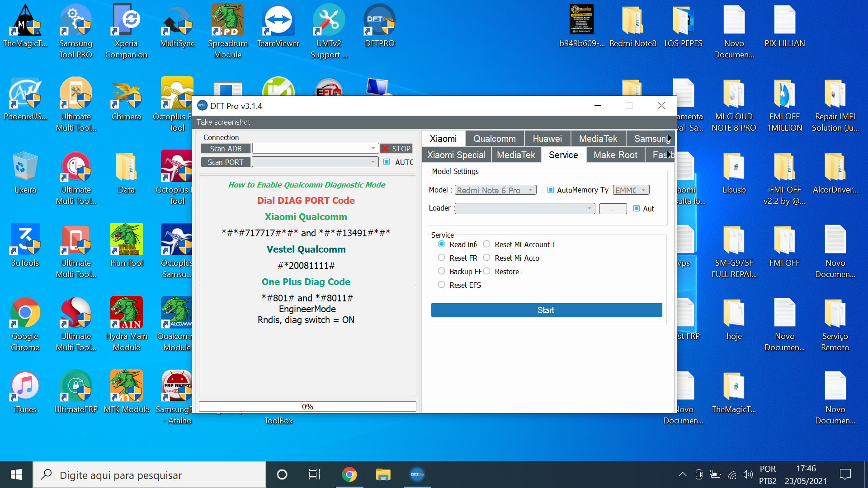Viewport: 868px width, 488px height.
Task: Open SM-G975F FULL REPAIR folder
Action: pyautogui.click(x=734, y=251)
